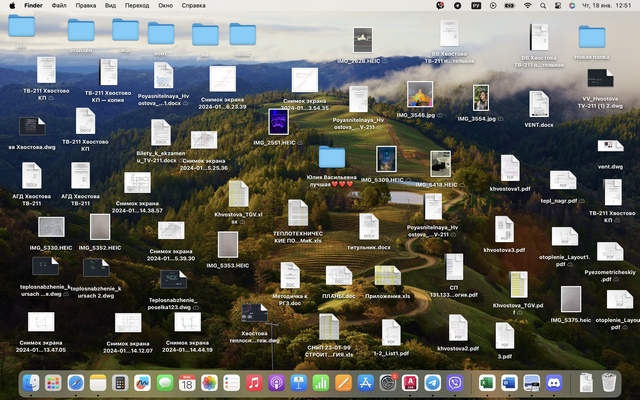
Task: Click the Wi-Fi status icon
Action: (528, 5)
